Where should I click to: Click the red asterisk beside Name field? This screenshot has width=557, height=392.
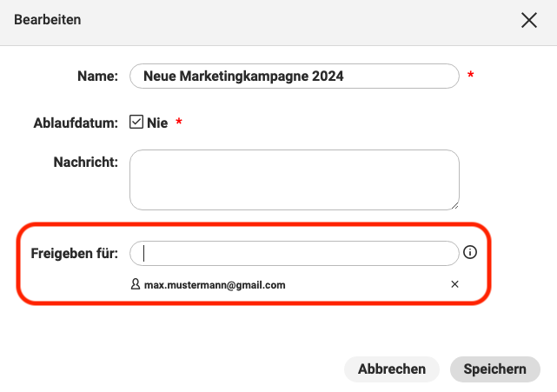tap(471, 75)
